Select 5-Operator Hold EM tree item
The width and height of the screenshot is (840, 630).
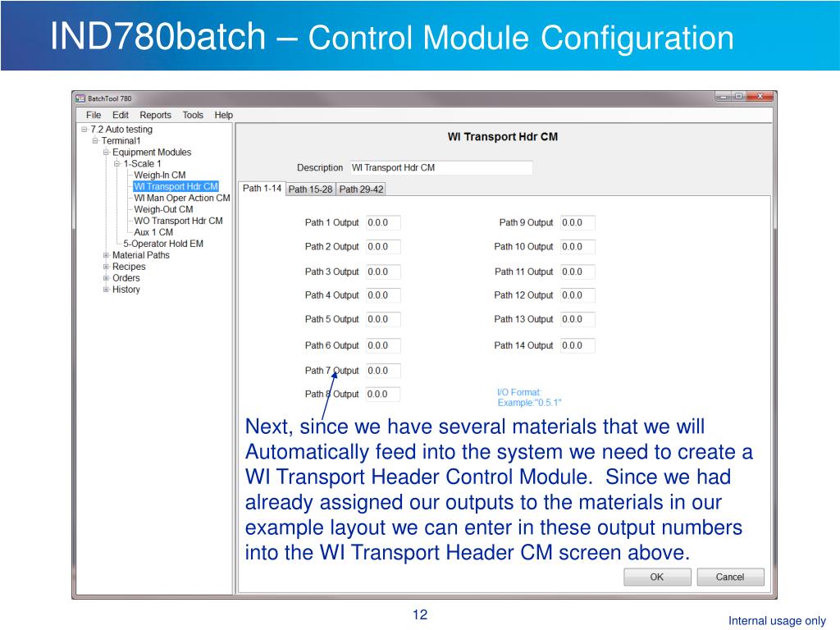(x=163, y=244)
